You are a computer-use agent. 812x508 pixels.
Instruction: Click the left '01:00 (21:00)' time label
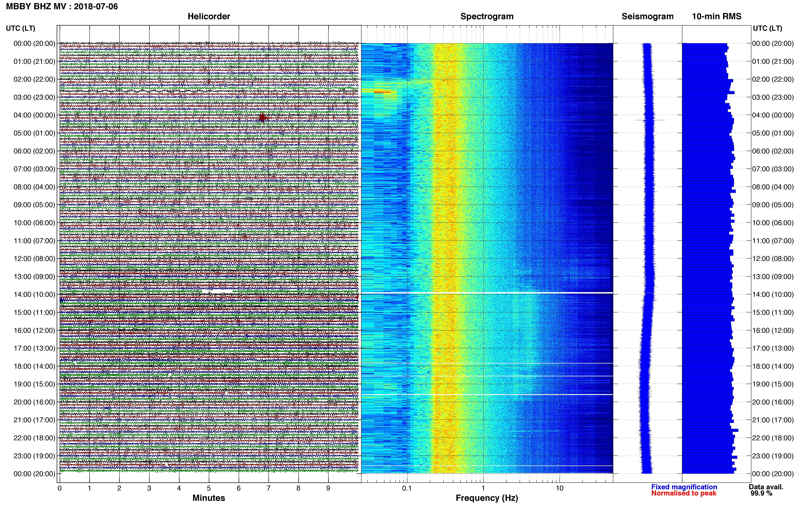[x=34, y=62]
